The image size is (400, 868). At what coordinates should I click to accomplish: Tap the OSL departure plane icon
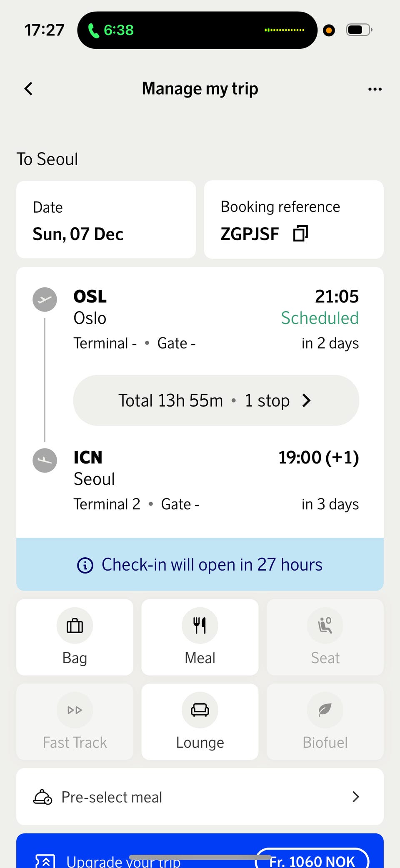coord(45,299)
